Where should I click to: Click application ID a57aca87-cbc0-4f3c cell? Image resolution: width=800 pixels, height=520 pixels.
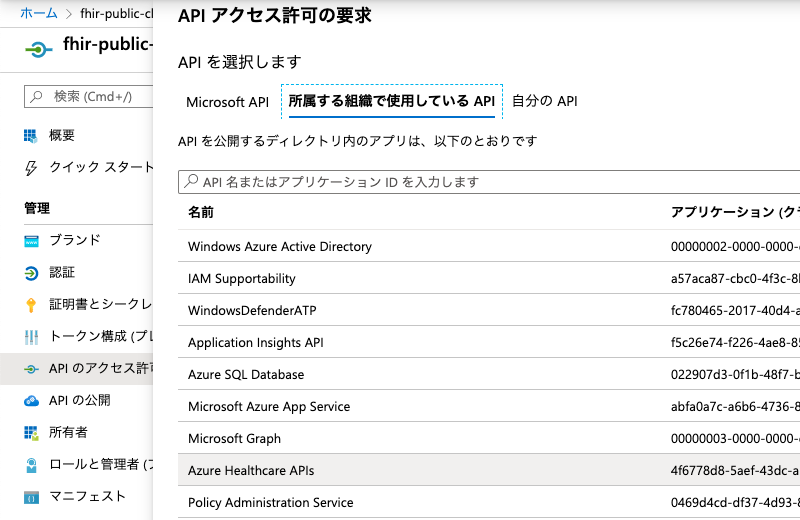[735, 279]
